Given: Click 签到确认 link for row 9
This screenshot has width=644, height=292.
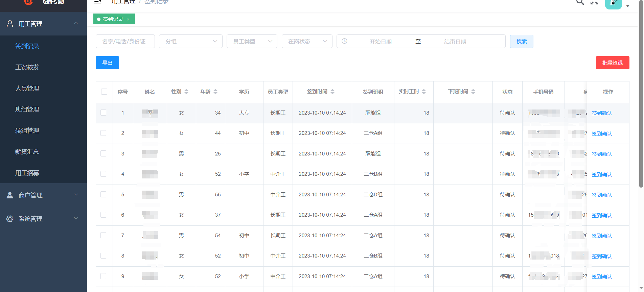Looking at the screenshot, I should tap(602, 277).
